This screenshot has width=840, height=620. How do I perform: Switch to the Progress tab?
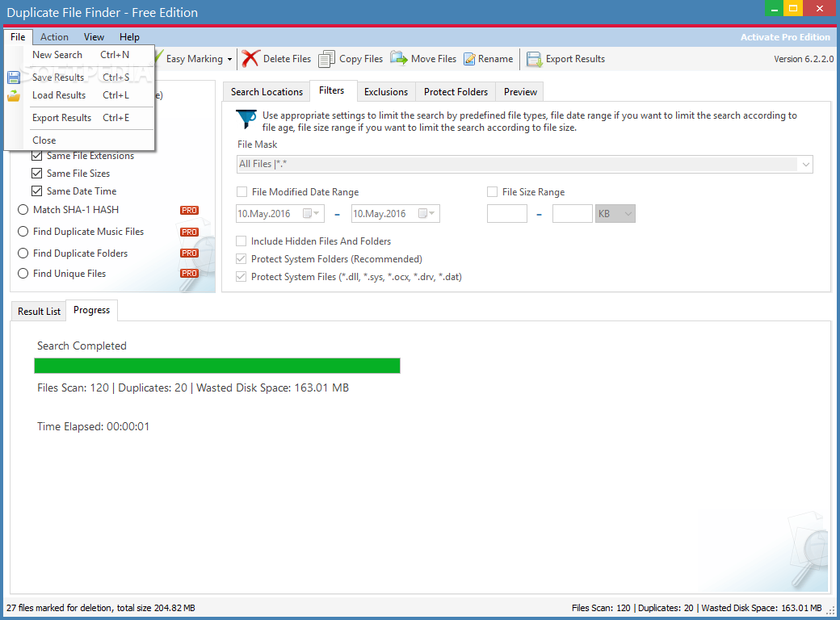[x=91, y=310]
